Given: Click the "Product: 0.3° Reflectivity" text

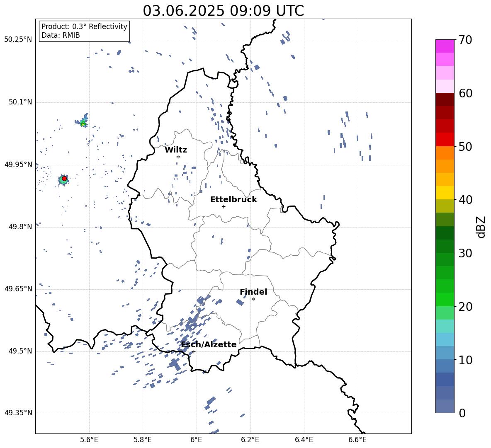Looking at the screenshot, I should (84, 26).
